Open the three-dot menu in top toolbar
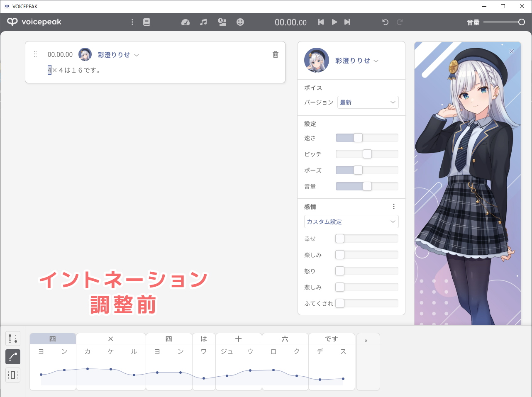Viewport: 532px width, 397px height. tap(132, 22)
